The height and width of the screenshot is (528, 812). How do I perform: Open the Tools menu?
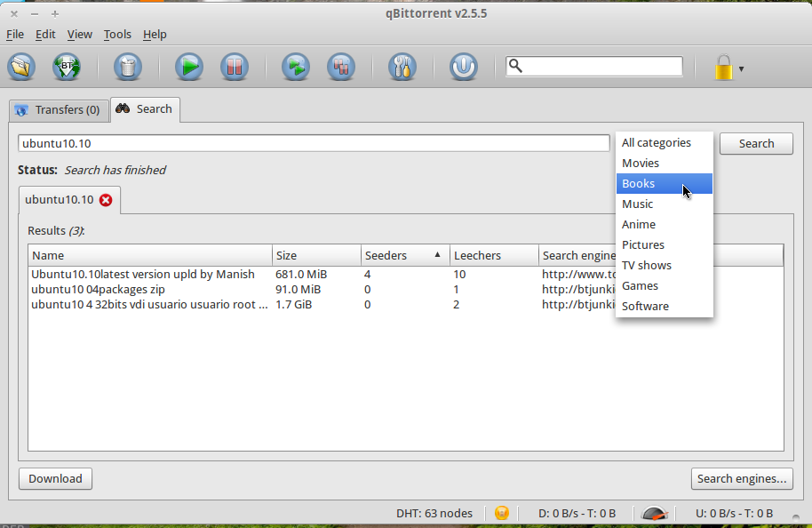117,34
